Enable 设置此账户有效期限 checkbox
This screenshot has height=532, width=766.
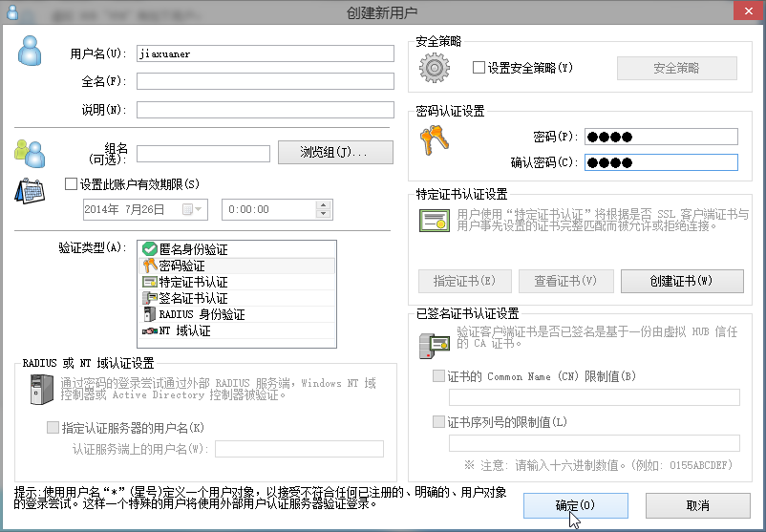(70, 184)
